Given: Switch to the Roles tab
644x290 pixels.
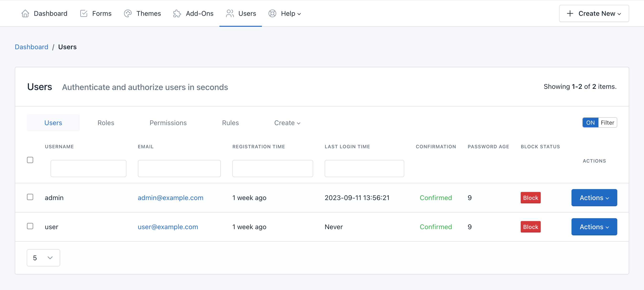Looking at the screenshot, I should (106, 123).
